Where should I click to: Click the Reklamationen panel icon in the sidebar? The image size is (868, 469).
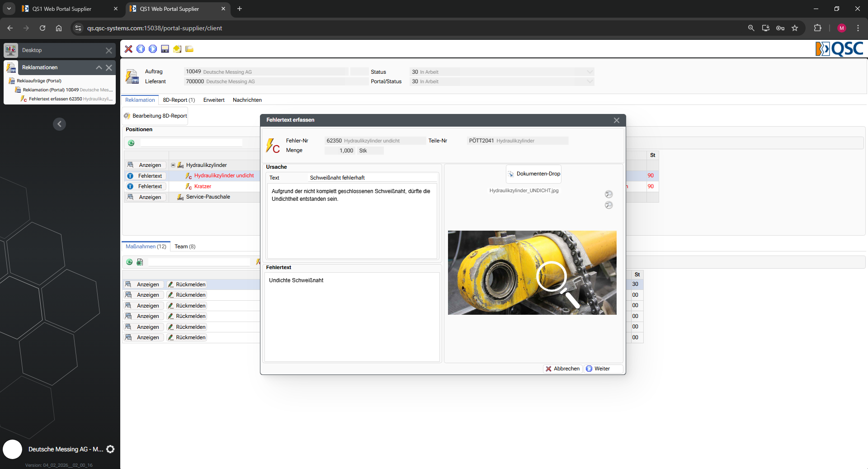tap(11, 67)
